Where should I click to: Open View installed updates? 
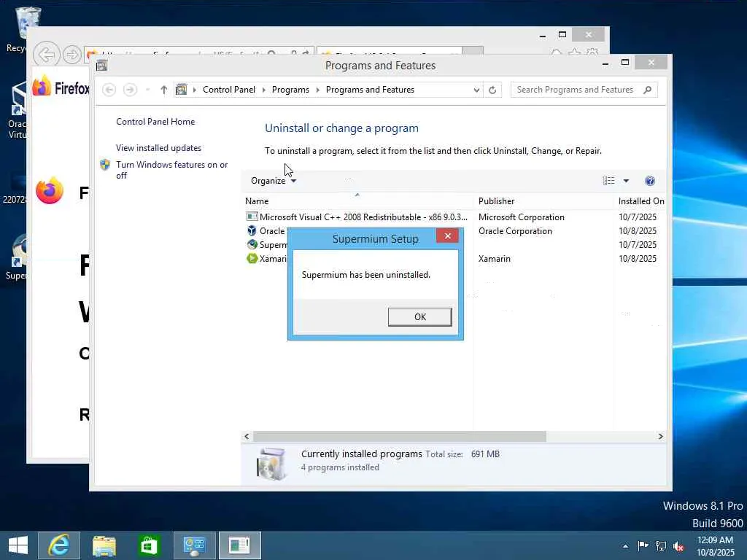[x=158, y=147]
